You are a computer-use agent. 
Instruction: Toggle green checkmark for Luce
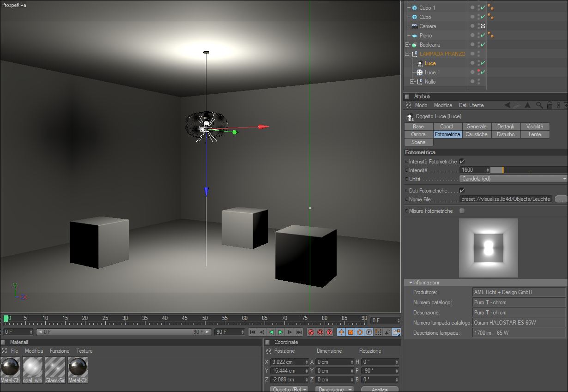pyautogui.click(x=483, y=63)
